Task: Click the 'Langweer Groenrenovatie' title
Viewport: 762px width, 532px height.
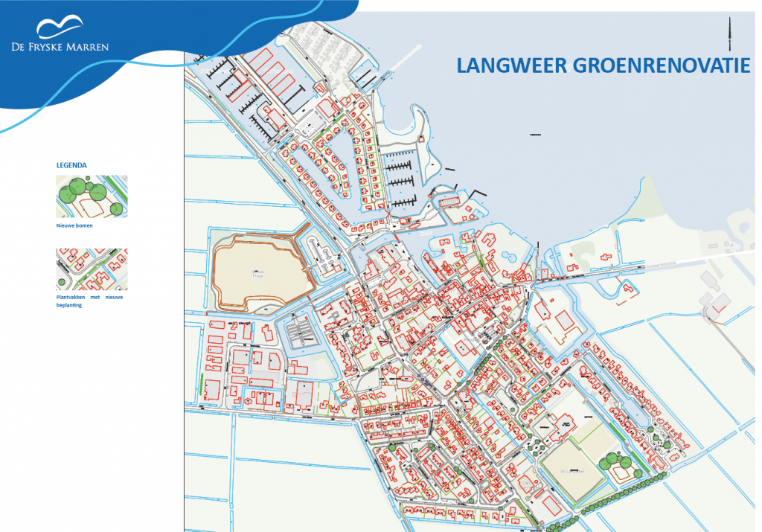Action: click(x=603, y=65)
